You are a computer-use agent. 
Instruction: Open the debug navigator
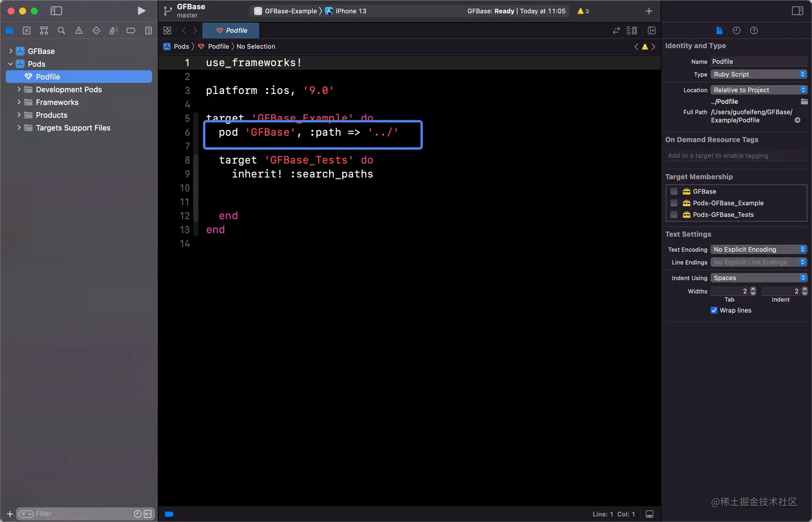[113, 31]
